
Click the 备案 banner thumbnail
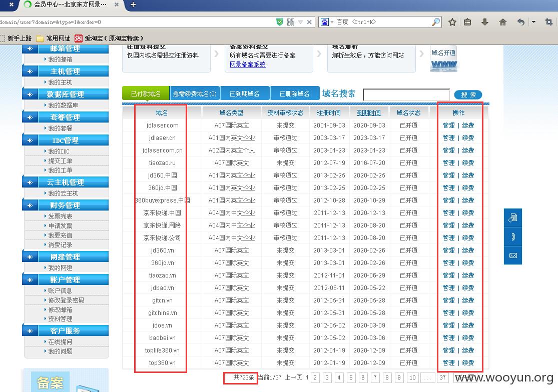[66, 380]
